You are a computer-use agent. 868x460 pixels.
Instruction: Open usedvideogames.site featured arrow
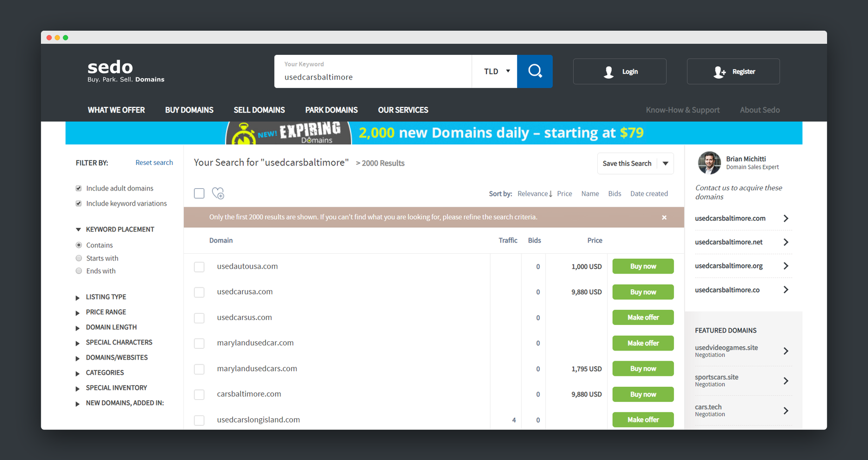click(x=786, y=351)
